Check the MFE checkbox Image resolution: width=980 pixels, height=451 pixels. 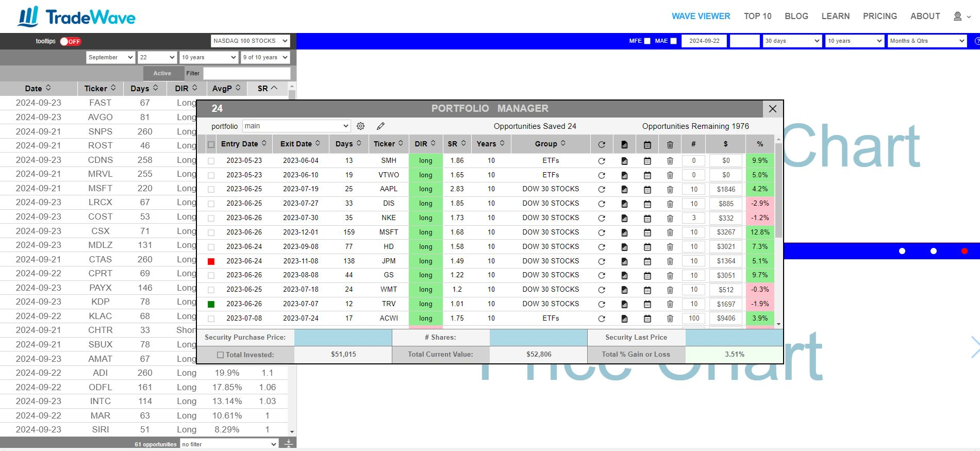647,41
